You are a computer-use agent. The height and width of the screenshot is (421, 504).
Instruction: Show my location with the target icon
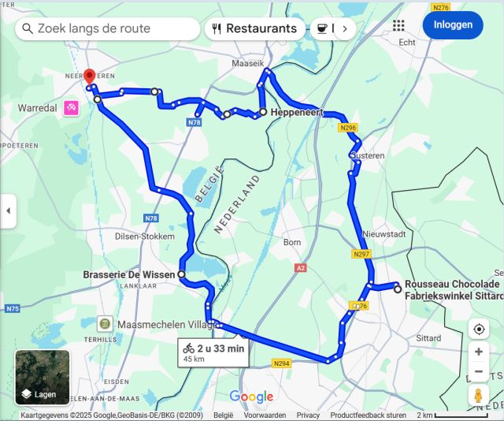(479, 330)
